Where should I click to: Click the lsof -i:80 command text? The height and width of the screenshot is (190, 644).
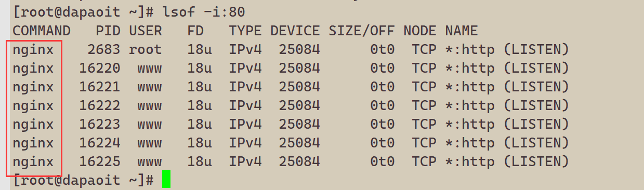[203, 10]
